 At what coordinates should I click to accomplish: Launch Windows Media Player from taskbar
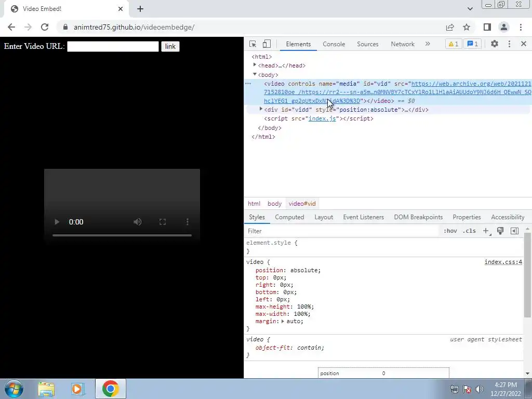pyautogui.click(x=77, y=389)
